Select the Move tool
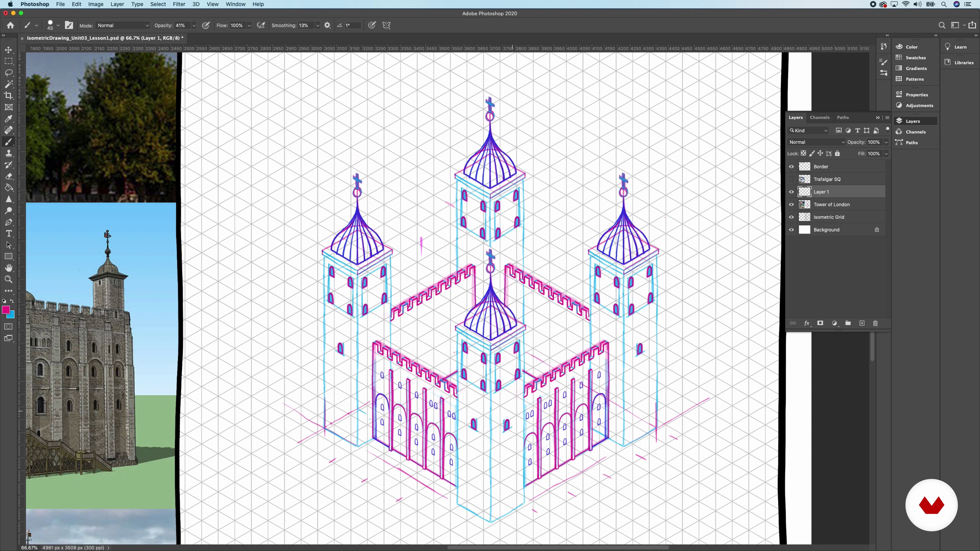Screen dimensions: 980x551 [8, 50]
